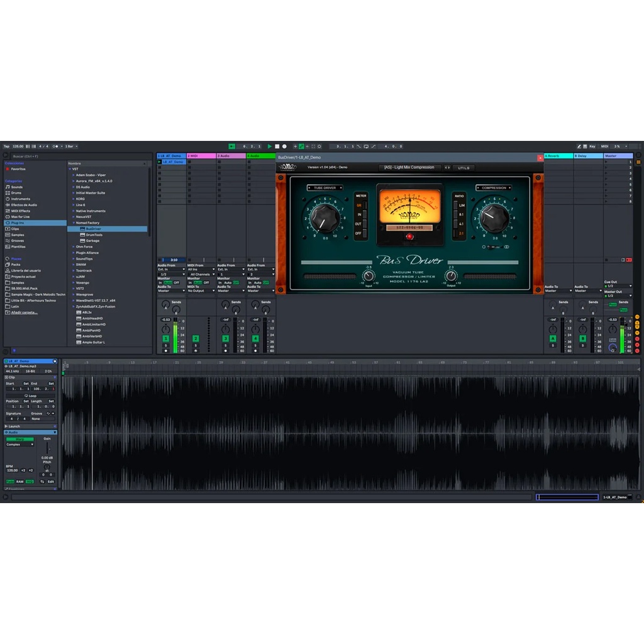The height and width of the screenshot is (644, 644).
Task: Open the Max for Live category
Action: click(x=20, y=217)
